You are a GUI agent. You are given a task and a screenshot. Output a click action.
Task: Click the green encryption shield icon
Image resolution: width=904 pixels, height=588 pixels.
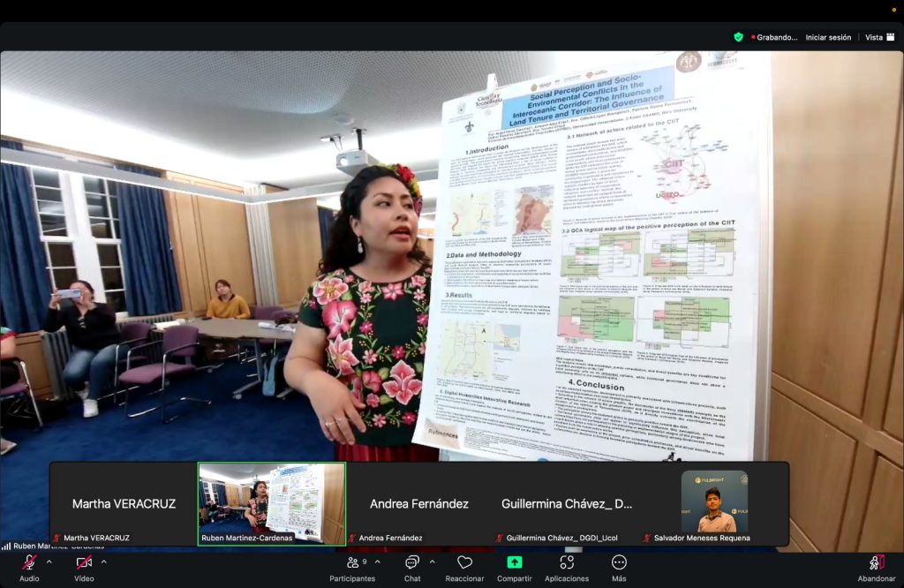(x=738, y=37)
